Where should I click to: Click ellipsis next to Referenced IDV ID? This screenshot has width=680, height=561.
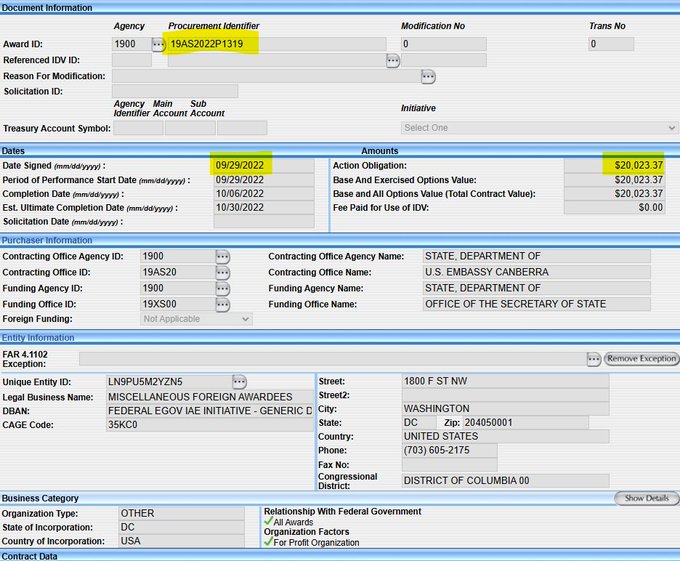click(x=393, y=60)
